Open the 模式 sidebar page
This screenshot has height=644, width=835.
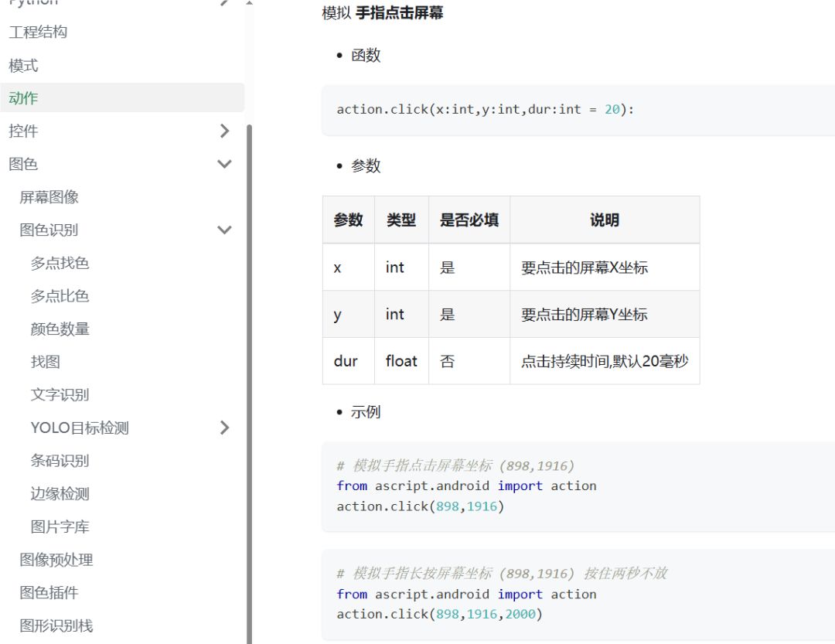[x=23, y=66]
